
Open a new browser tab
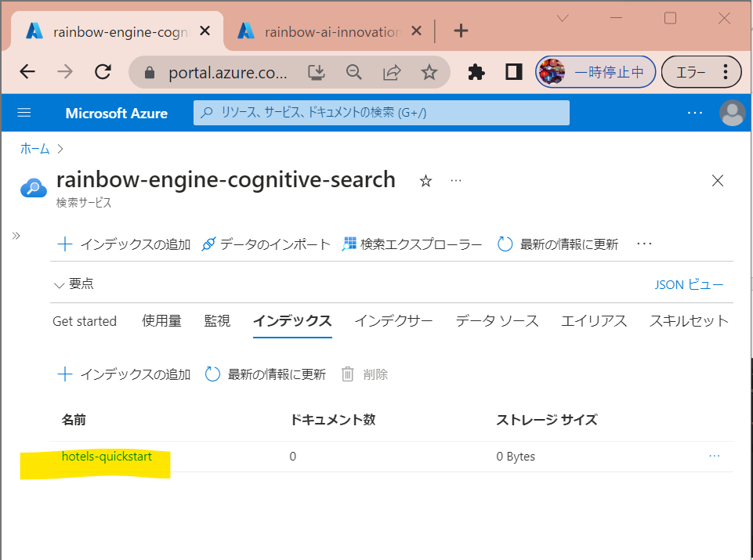coord(461,31)
